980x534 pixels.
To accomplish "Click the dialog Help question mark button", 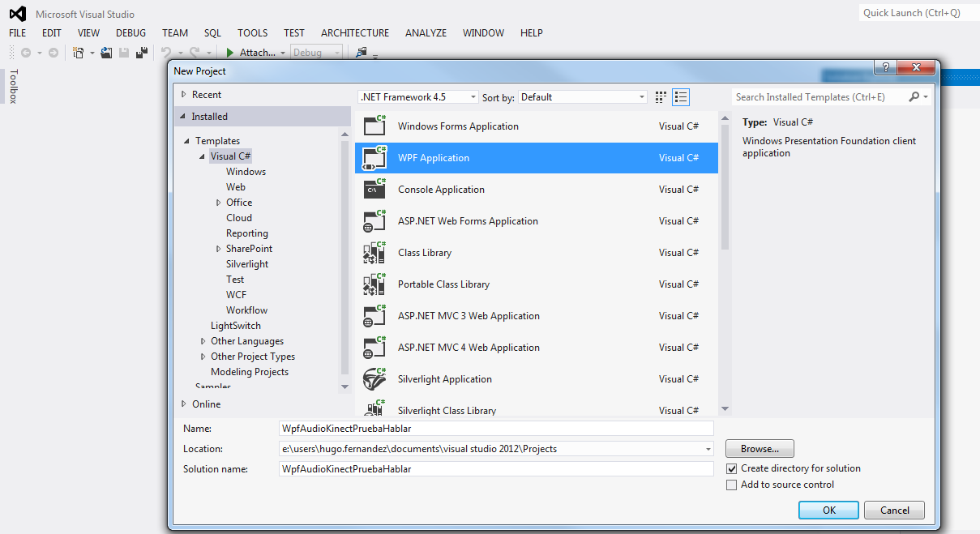I will coord(886,68).
